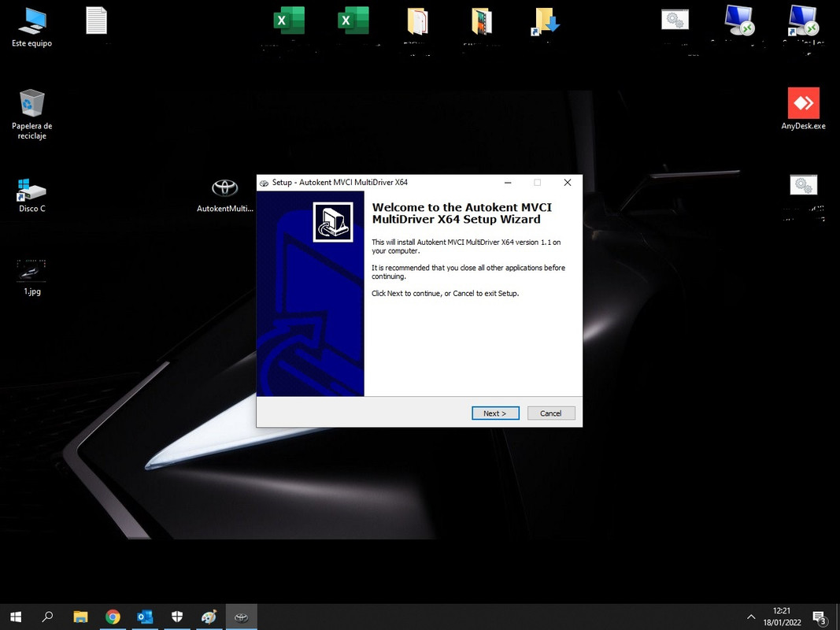This screenshot has width=840, height=630.
Task: Click the installer computer image in wizard
Action: [x=333, y=222]
